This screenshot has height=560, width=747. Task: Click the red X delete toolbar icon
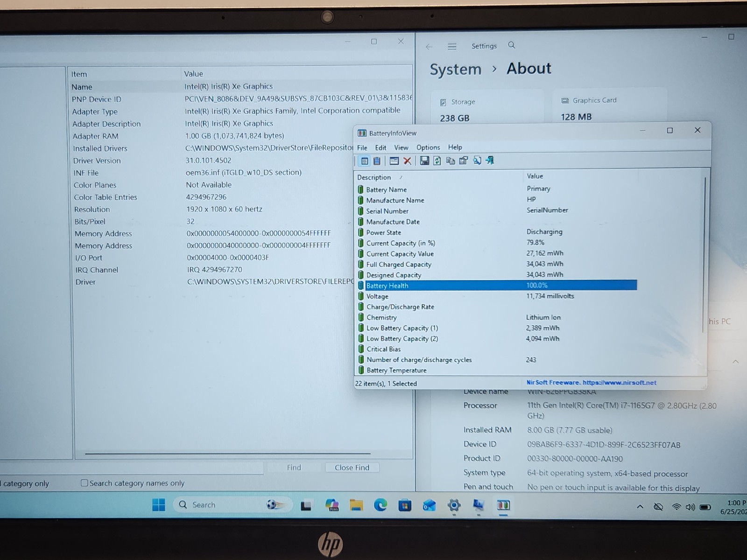click(407, 161)
